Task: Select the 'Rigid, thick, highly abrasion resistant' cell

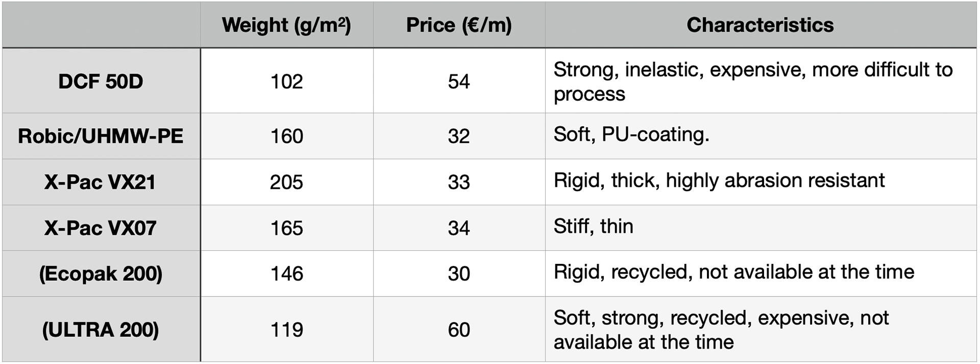Action: (761, 182)
